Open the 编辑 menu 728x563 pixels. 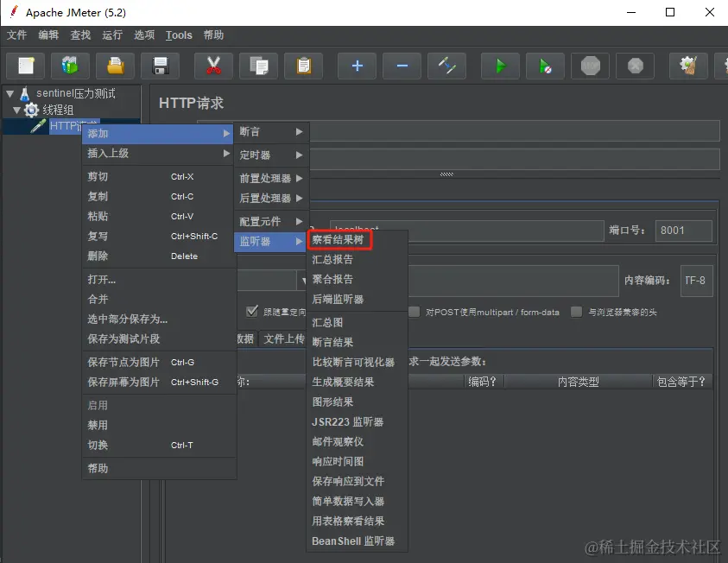pos(48,35)
